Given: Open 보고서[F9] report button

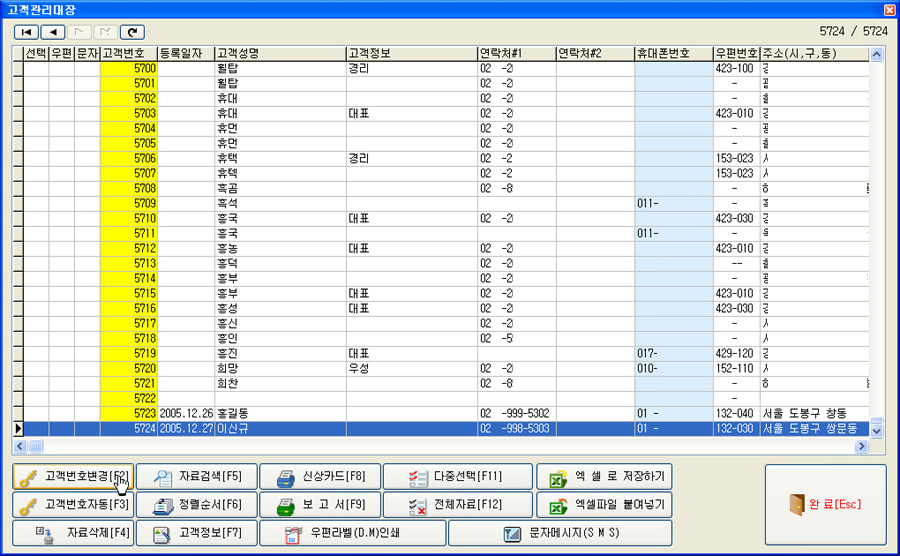Looking at the screenshot, I should click(320, 505).
